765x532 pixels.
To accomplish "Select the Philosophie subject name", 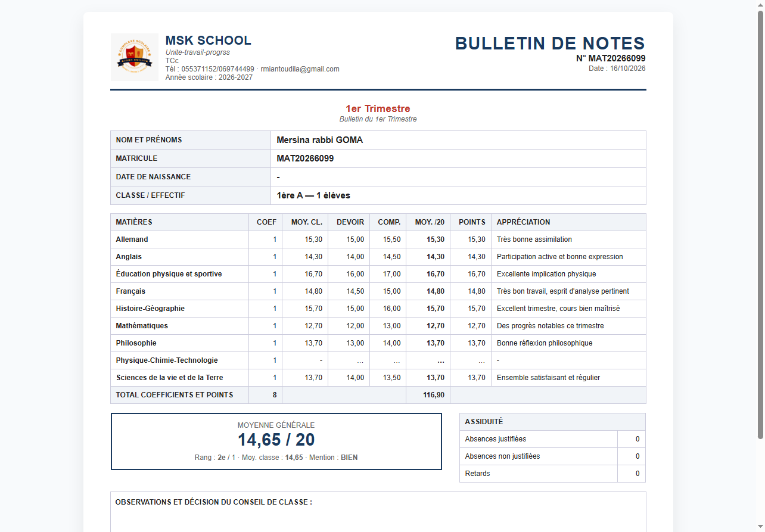I will tap(136, 343).
